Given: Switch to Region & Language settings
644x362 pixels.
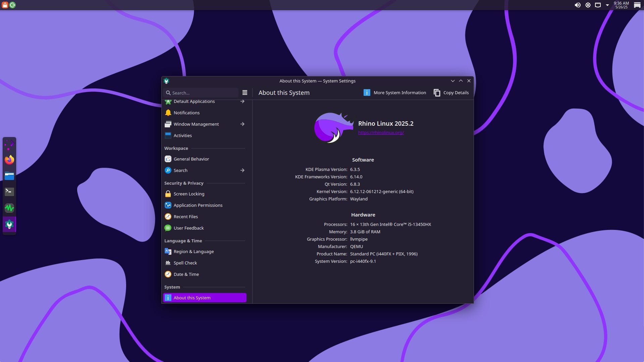Looking at the screenshot, I should pos(194,251).
